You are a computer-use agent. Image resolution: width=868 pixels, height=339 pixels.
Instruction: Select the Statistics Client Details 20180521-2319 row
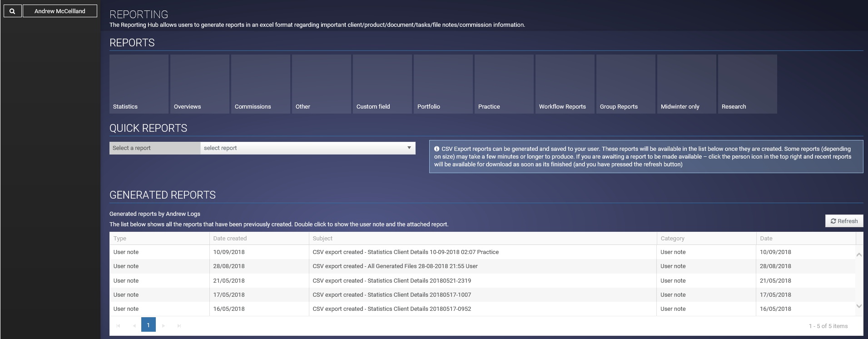(482, 280)
